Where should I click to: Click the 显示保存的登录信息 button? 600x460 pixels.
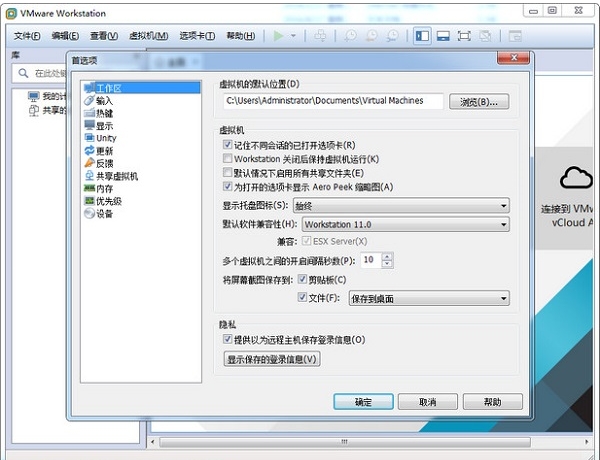pos(272,359)
